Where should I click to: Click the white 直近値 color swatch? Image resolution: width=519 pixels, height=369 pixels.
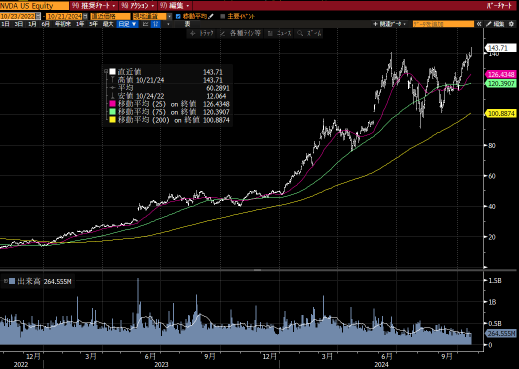(112, 72)
